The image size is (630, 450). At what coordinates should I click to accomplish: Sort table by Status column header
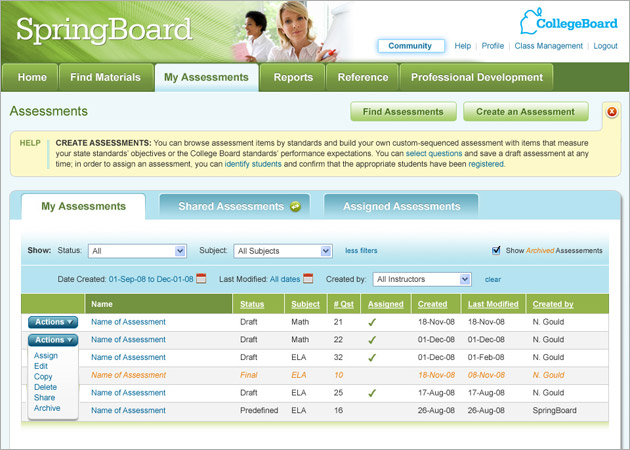pyautogui.click(x=252, y=304)
